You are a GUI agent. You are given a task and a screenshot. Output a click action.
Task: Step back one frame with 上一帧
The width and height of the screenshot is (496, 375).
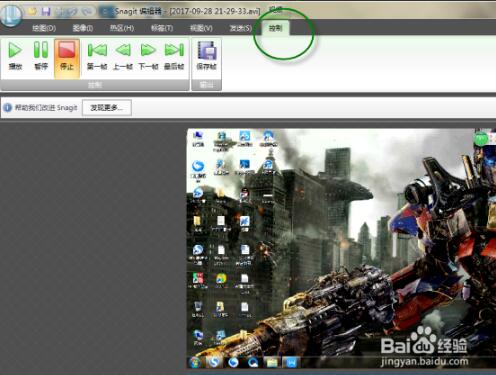123,56
